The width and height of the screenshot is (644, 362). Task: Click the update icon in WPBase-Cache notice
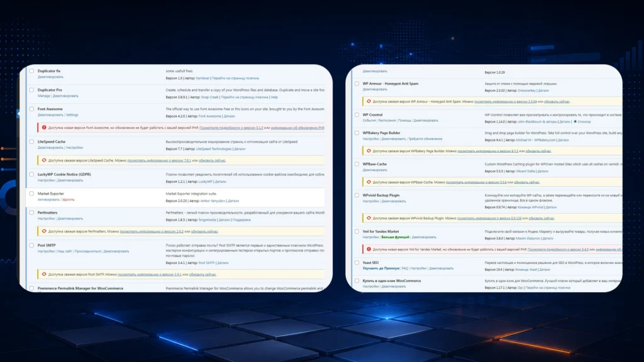tap(369, 182)
